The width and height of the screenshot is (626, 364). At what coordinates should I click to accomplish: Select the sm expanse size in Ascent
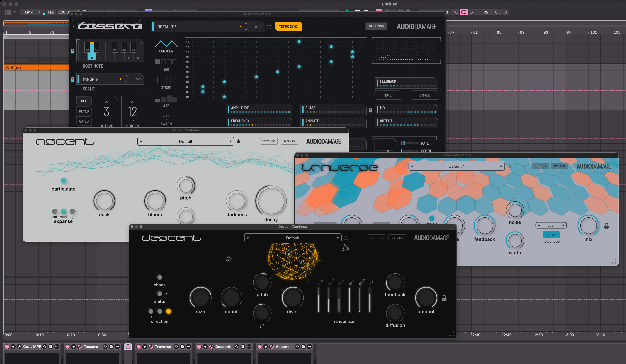coord(55,211)
